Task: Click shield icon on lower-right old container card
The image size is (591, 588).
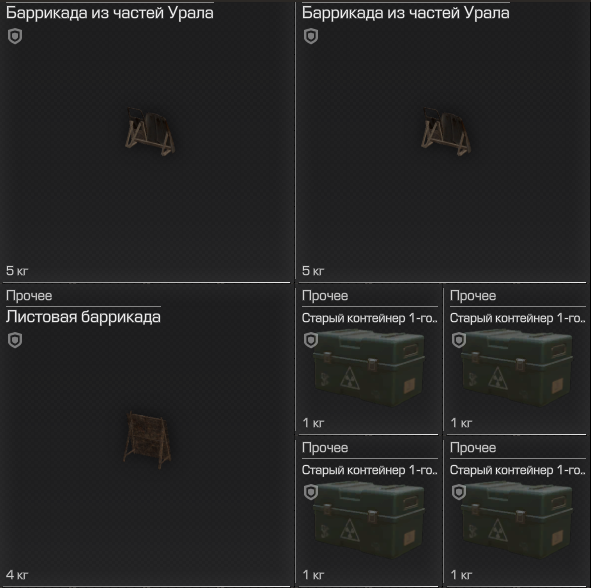Action: [459, 492]
